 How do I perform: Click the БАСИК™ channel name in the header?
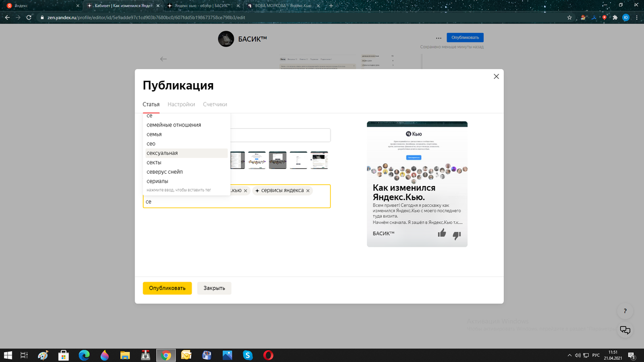point(252,39)
